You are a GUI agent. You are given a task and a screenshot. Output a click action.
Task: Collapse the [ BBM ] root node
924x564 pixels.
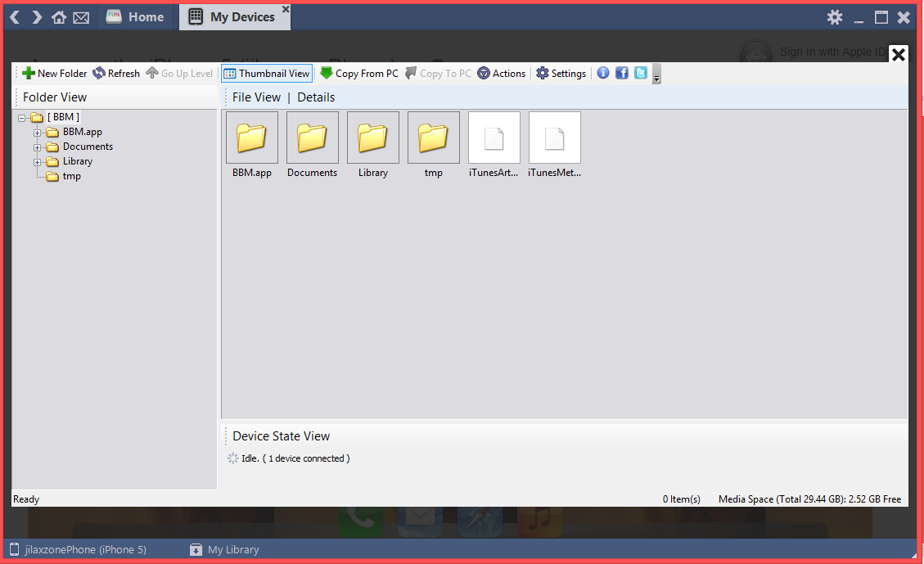22,118
